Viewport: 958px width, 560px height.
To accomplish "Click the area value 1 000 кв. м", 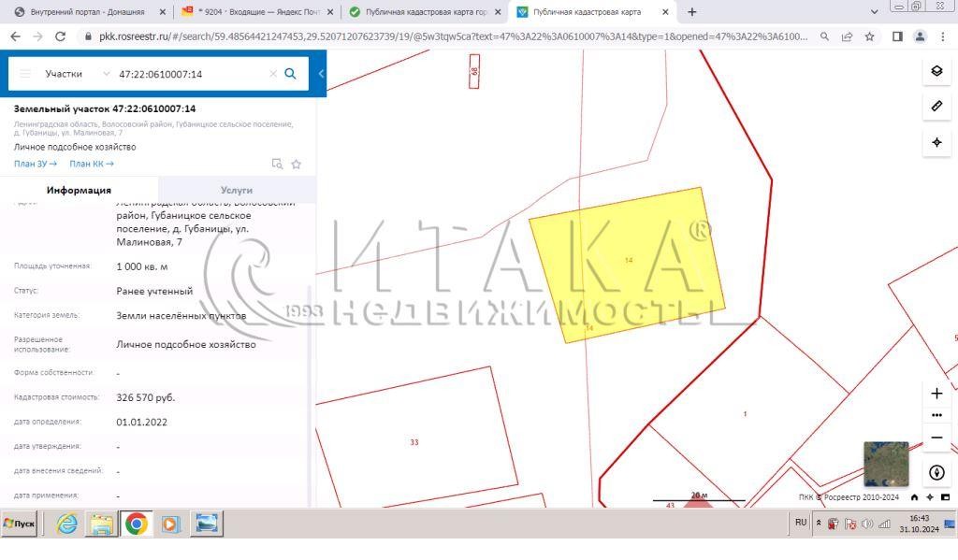I will click(x=142, y=266).
